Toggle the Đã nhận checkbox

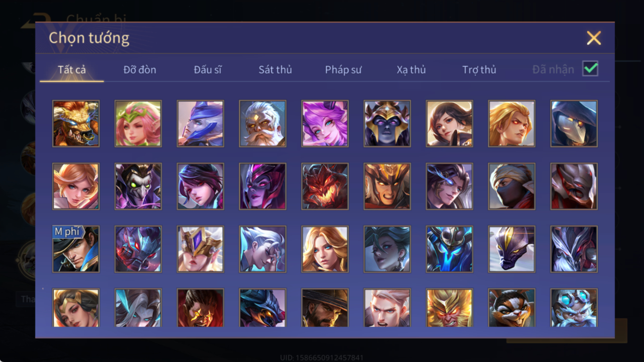click(x=590, y=69)
